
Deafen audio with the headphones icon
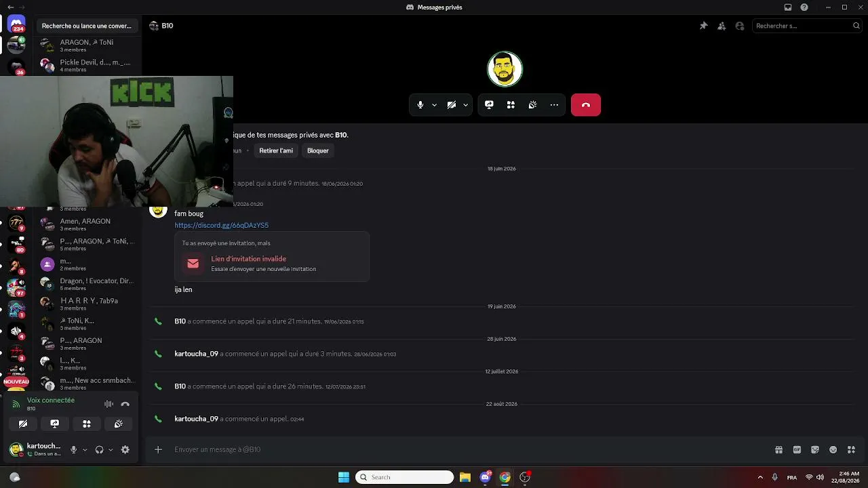[100, 449]
